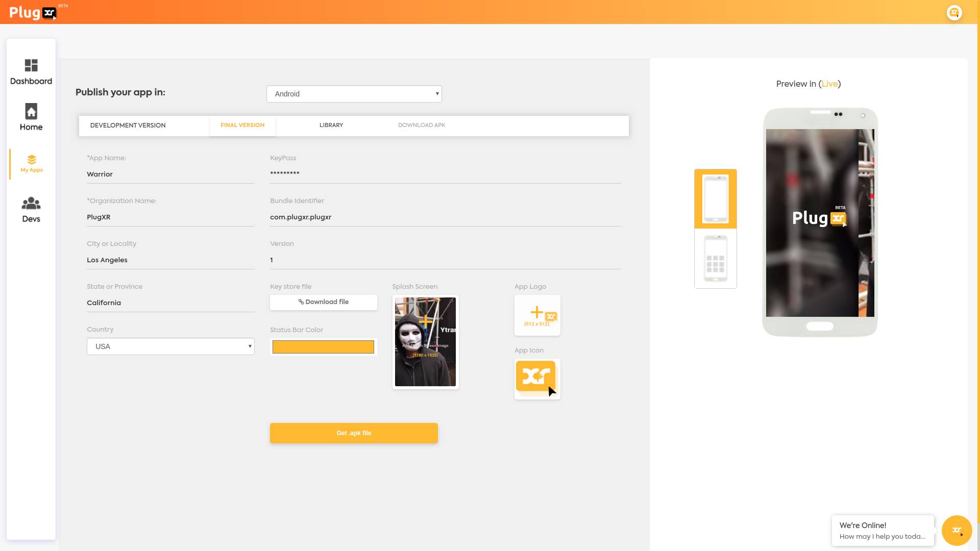
Task: Switch to the LIBRARY tab
Action: pos(330,125)
